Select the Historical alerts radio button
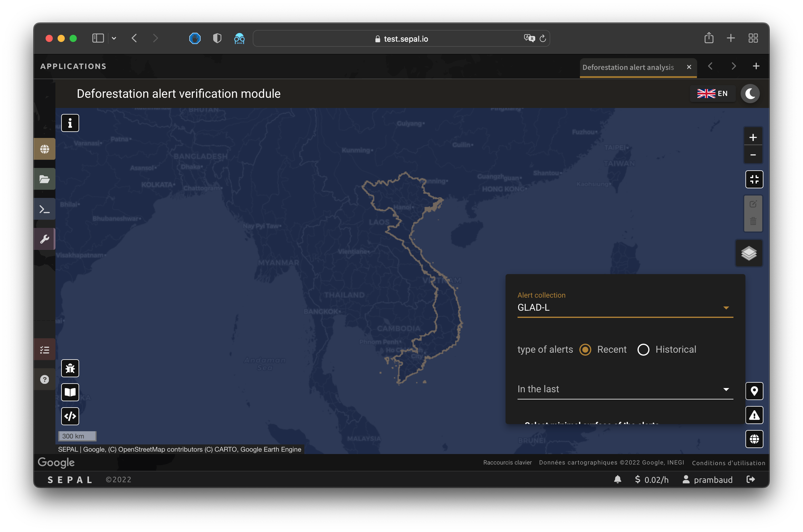 pyautogui.click(x=643, y=349)
